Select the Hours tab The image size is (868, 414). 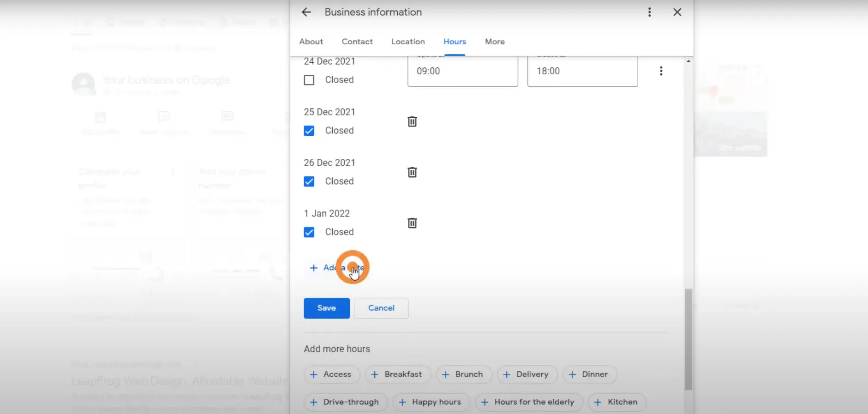[x=455, y=42]
